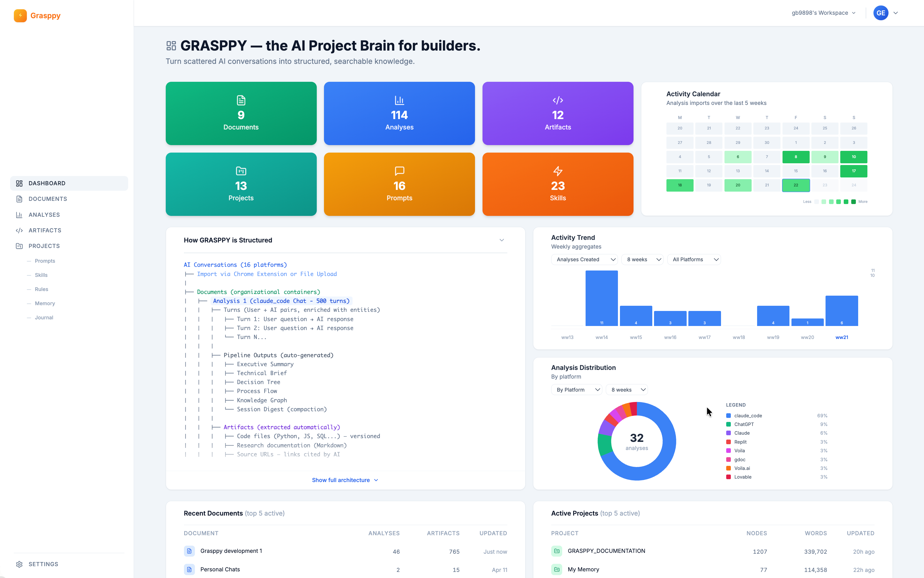Image resolution: width=924 pixels, height=578 pixels.
Task: Click the Dashboard grid icon in sidebar
Action: (19, 184)
